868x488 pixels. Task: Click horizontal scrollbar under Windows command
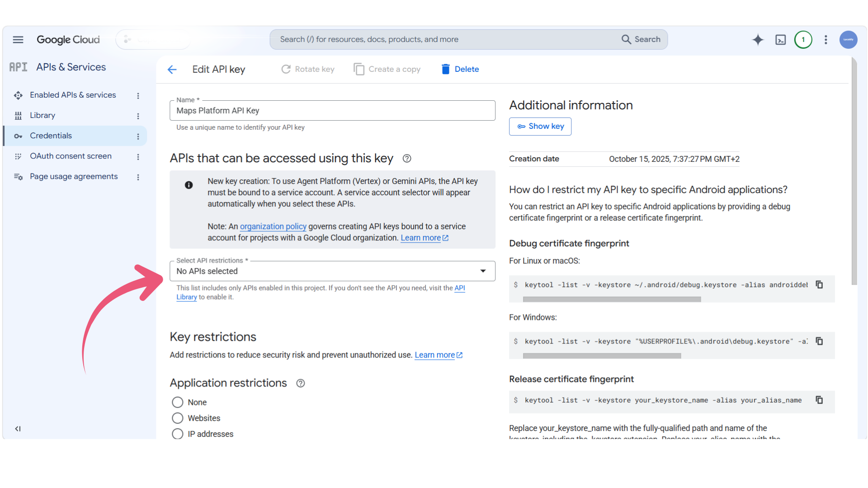tap(602, 356)
